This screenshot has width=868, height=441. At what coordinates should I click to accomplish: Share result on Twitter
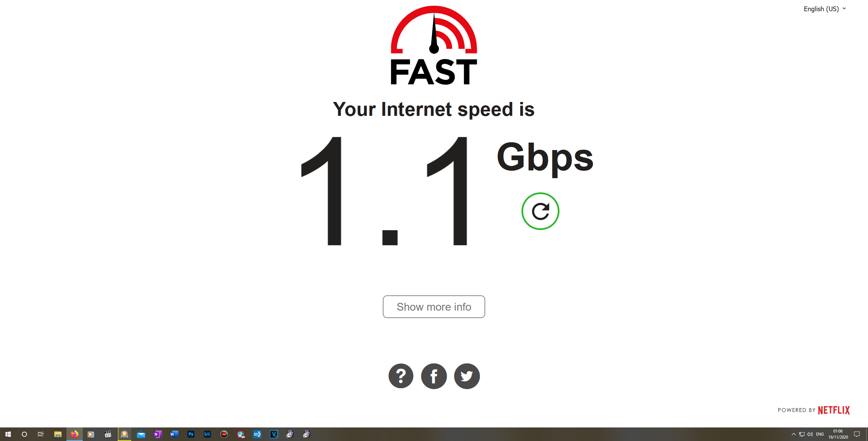pyautogui.click(x=467, y=376)
